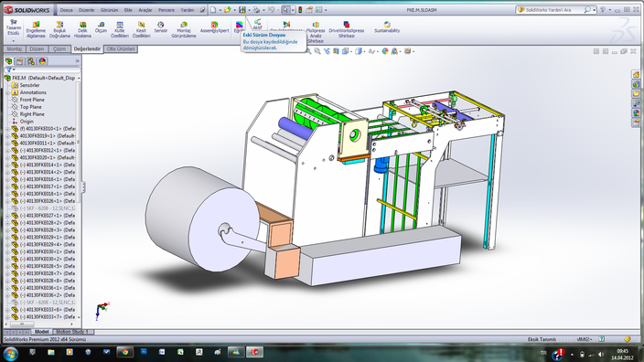Click the Sensör tool
Viewport: 644px width, 362px height.
tap(161, 27)
